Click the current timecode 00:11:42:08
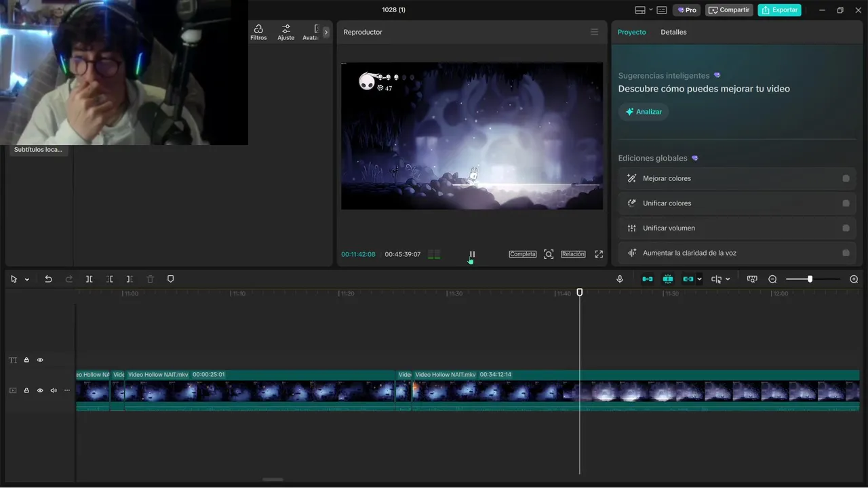Viewport: 868px width, 488px height. pos(358,254)
